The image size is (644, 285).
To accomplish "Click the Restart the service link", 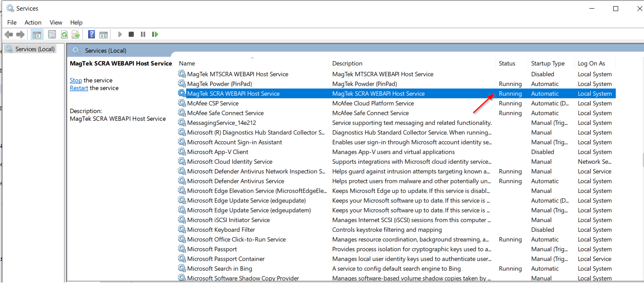I will [x=79, y=88].
